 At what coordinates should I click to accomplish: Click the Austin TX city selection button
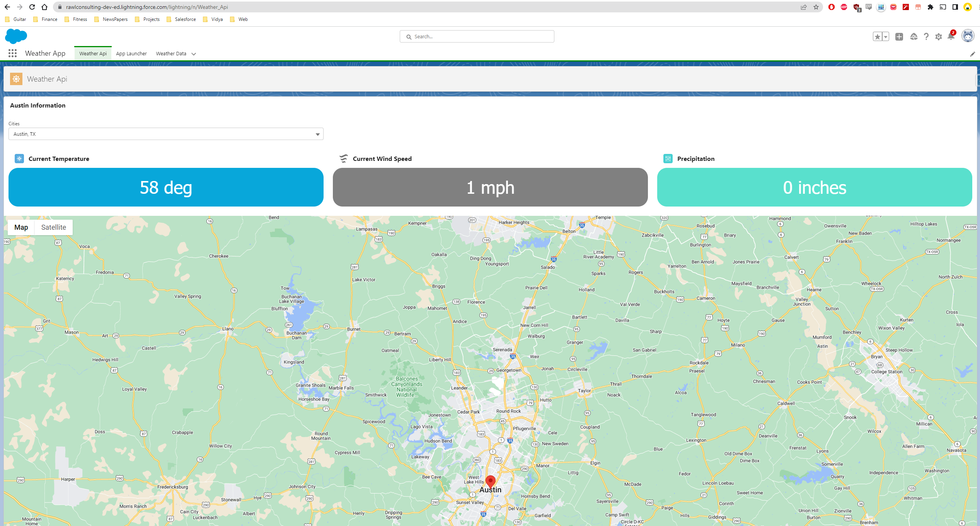(165, 134)
